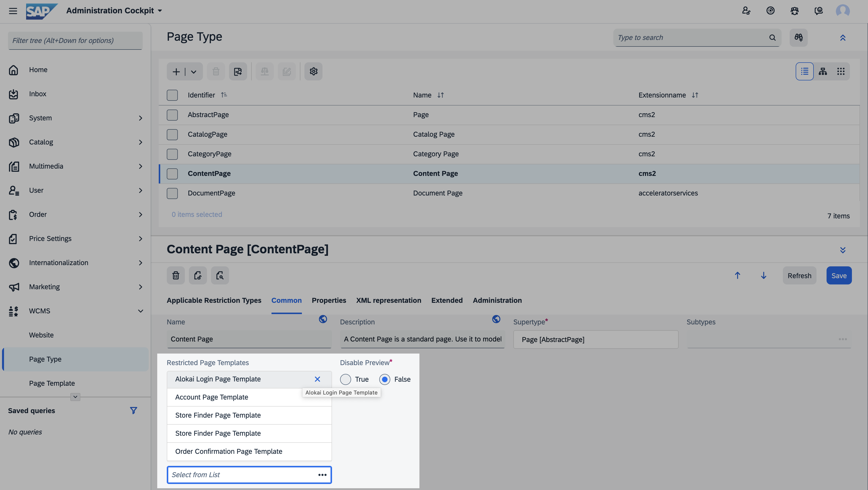This screenshot has height=490, width=868.
Task: Open the Extended tab
Action: pos(447,300)
